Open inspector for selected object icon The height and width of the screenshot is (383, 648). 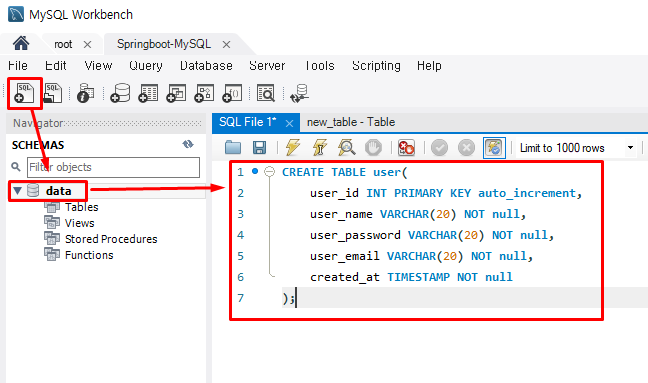86,93
